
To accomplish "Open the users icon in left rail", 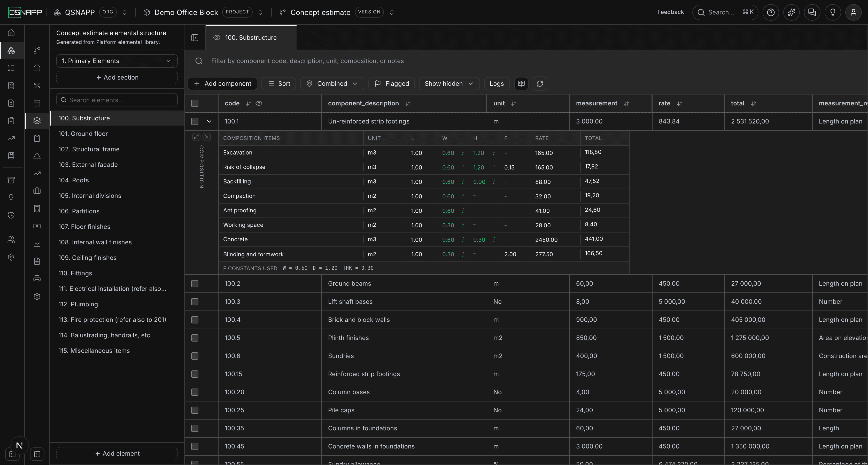I will pos(11,239).
